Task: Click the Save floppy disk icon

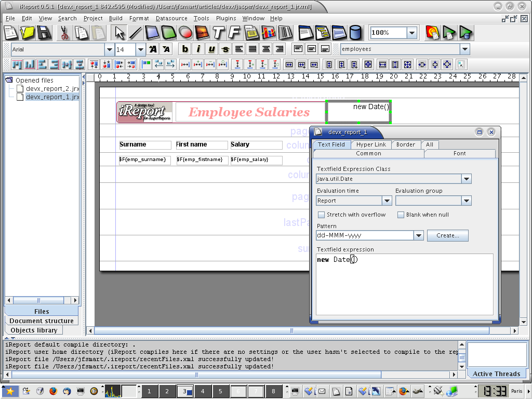Action: click(x=44, y=33)
